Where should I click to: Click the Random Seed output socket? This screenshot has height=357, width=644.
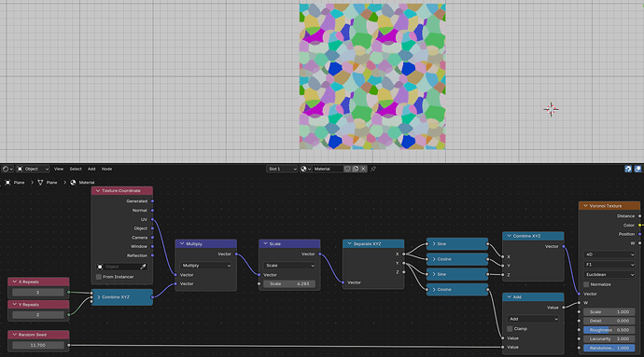pyautogui.click(x=68, y=345)
